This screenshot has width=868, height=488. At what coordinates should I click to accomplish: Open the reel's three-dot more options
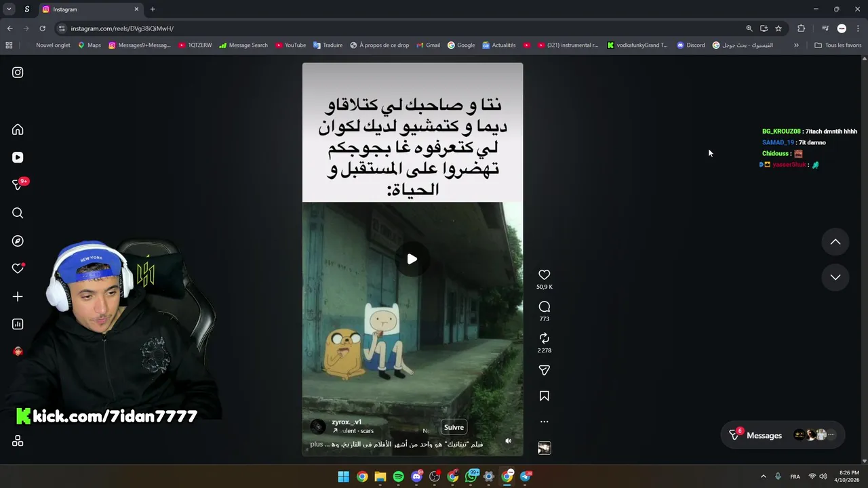click(544, 422)
